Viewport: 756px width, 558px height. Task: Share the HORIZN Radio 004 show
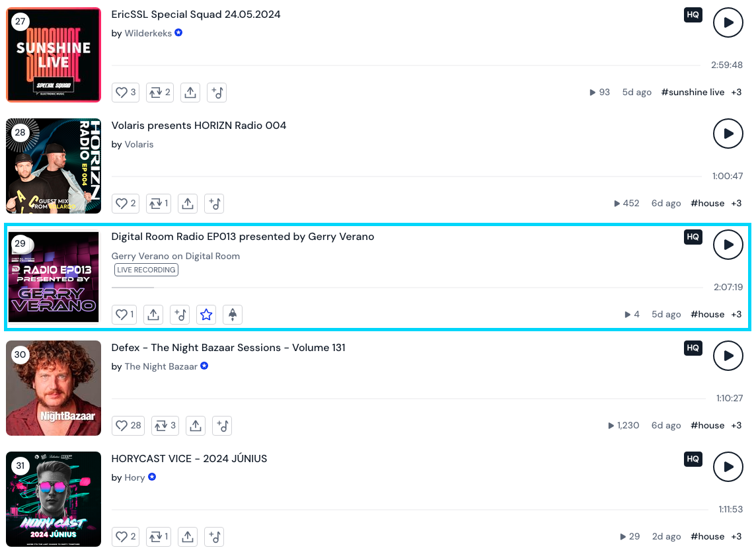coord(188,204)
